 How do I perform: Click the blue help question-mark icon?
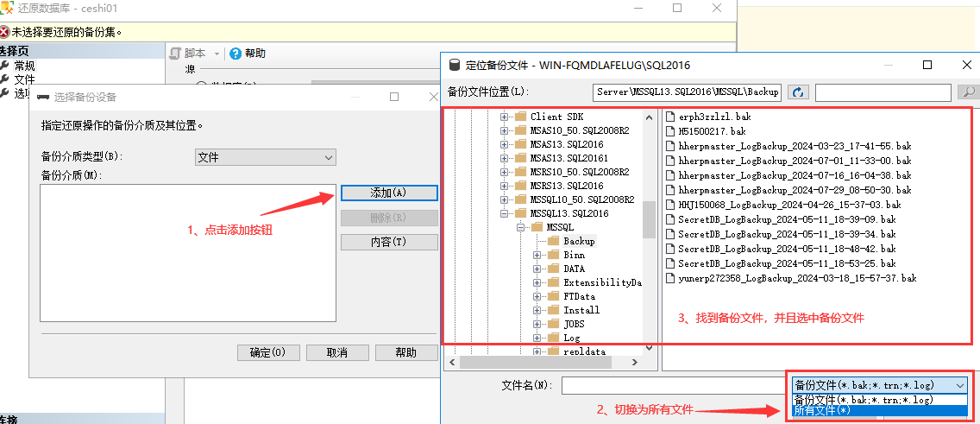[x=235, y=54]
